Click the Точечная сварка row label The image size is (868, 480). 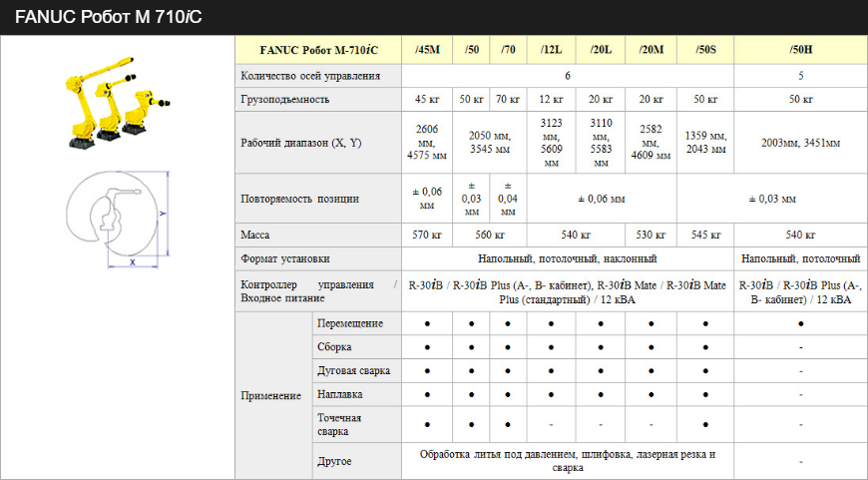339,424
